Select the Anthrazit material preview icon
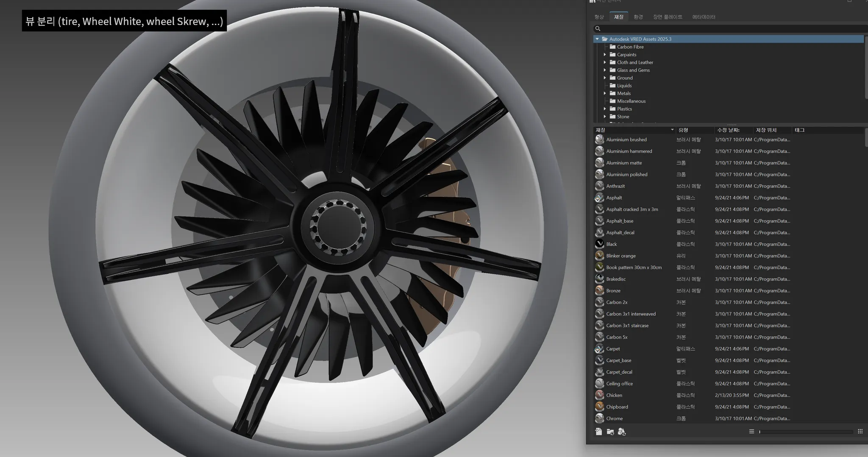 [599, 186]
